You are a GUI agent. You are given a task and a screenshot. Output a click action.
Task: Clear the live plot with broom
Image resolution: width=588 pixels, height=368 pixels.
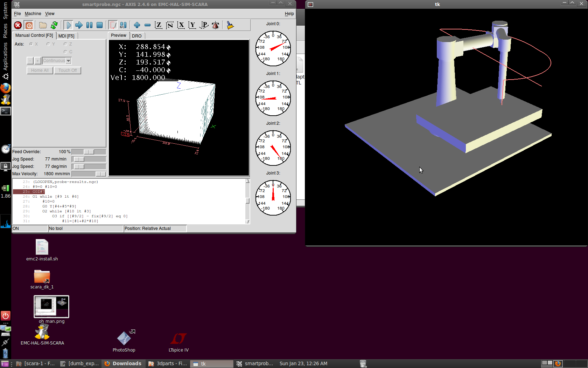pos(230,25)
